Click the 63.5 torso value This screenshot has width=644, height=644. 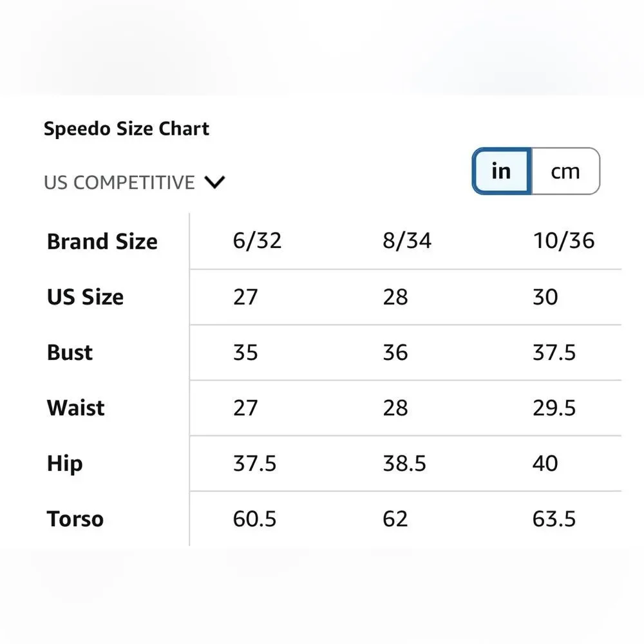pos(554,518)
